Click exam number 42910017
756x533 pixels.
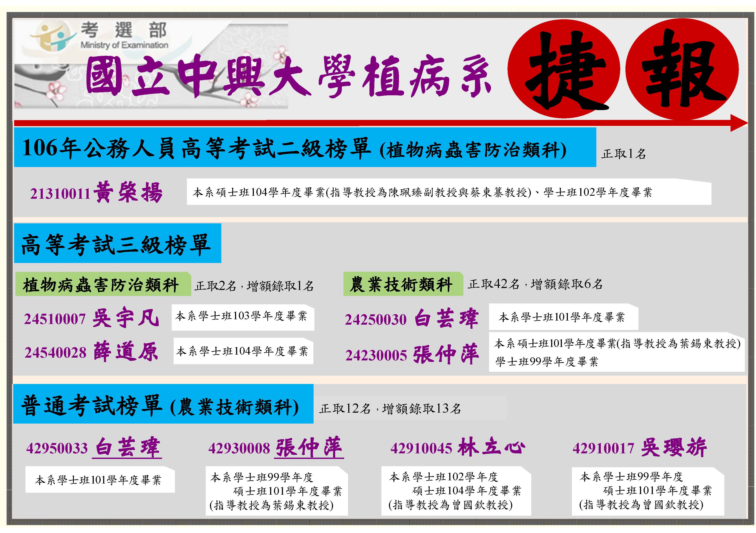(x=604, y=449)
